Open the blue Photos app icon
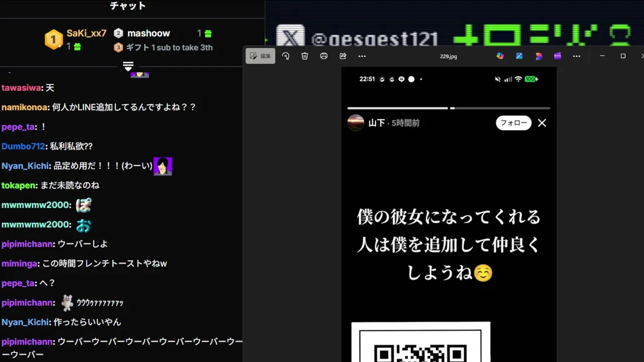 (519, 56)
